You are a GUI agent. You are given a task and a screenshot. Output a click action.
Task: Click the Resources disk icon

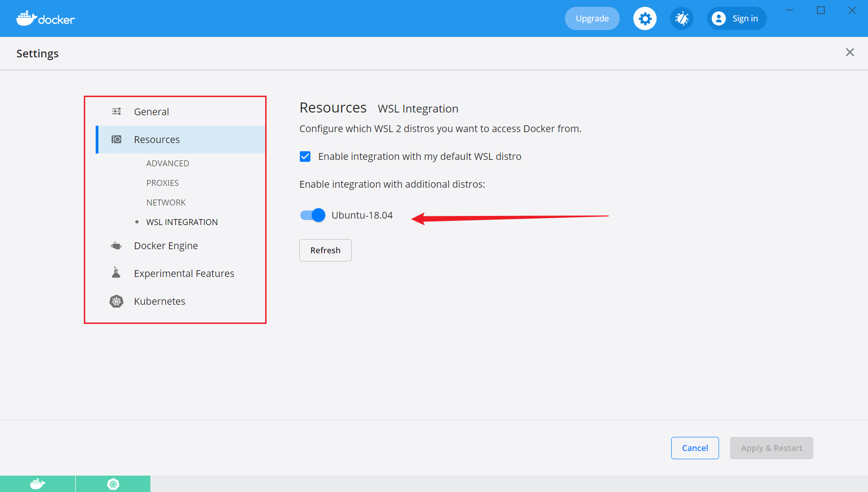[117, 139]
